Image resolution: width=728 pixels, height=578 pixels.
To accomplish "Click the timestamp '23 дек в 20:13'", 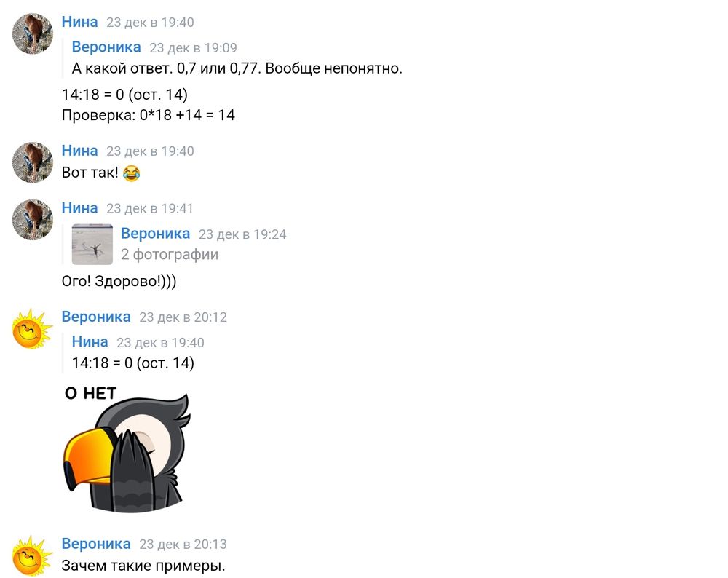I will [183, 544].
